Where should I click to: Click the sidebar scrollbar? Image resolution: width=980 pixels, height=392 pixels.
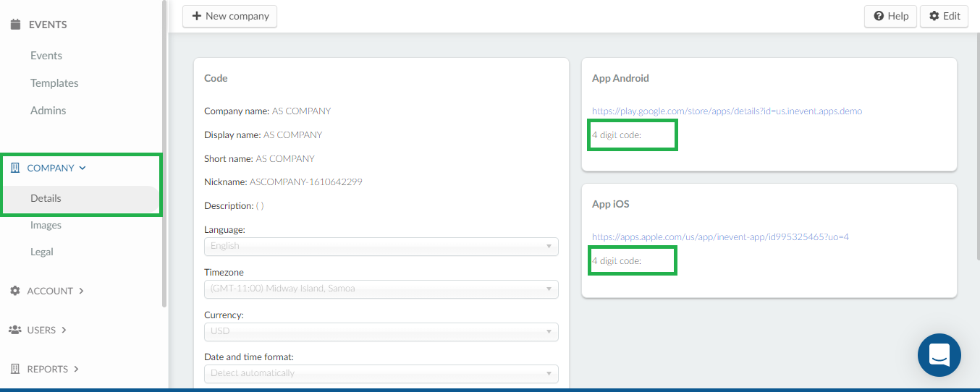tap(164, 152)
